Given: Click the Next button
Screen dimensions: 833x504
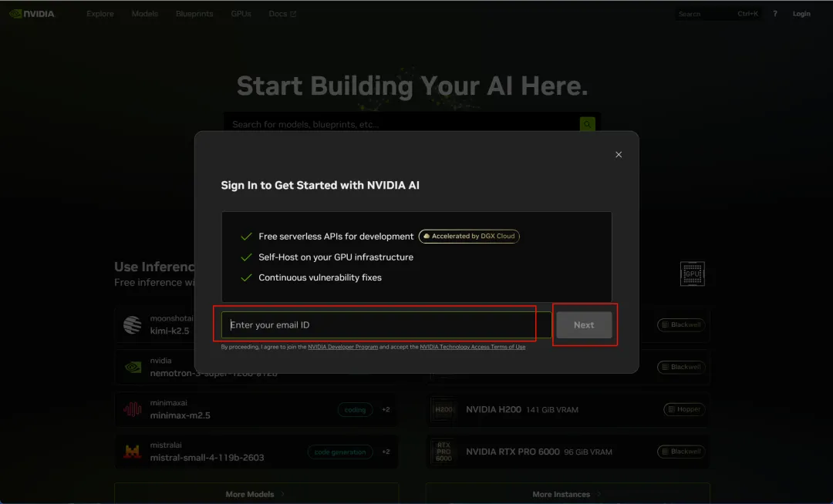Looking at the screenshot, I should [584, 324].
